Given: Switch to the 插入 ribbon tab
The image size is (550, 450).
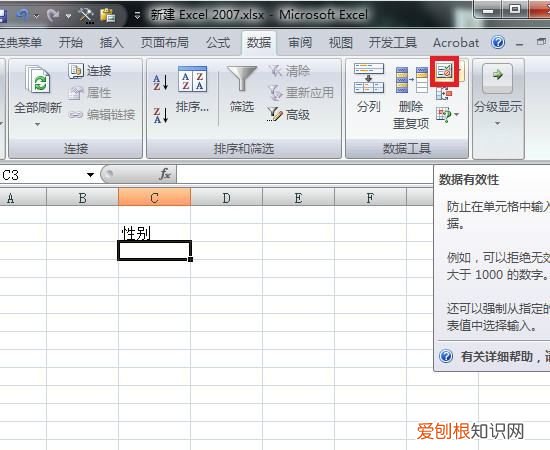Looking at the screenshot, I should pos(112,42).
